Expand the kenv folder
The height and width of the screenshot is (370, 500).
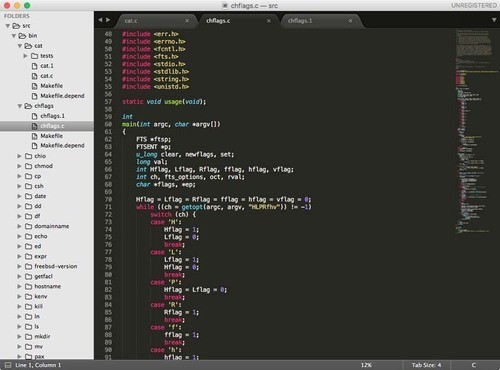click(x=20, y=296)
